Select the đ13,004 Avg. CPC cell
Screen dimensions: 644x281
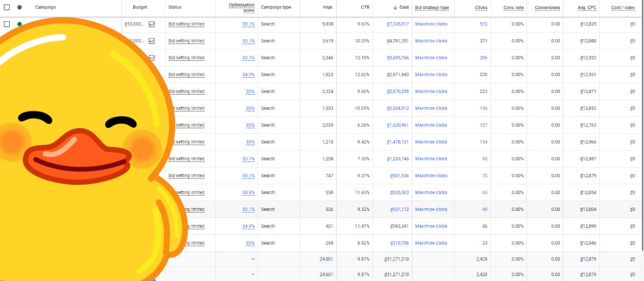588,209
